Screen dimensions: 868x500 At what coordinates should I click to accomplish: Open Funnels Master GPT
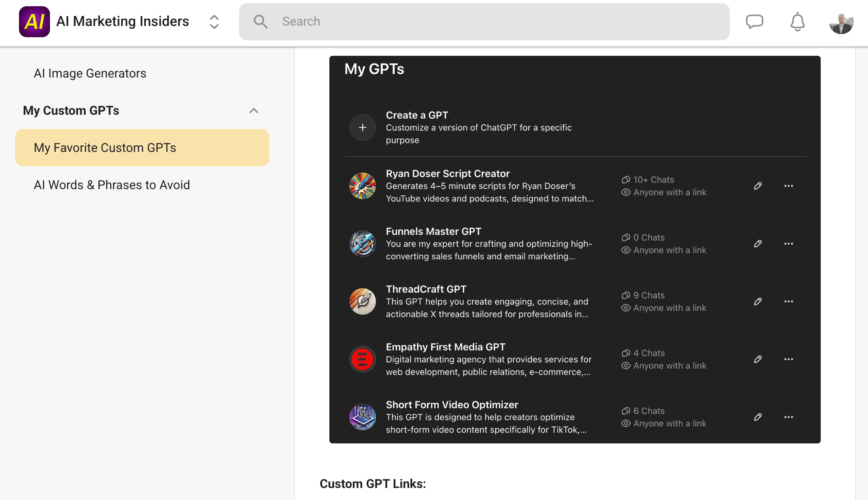click(434, 231)
